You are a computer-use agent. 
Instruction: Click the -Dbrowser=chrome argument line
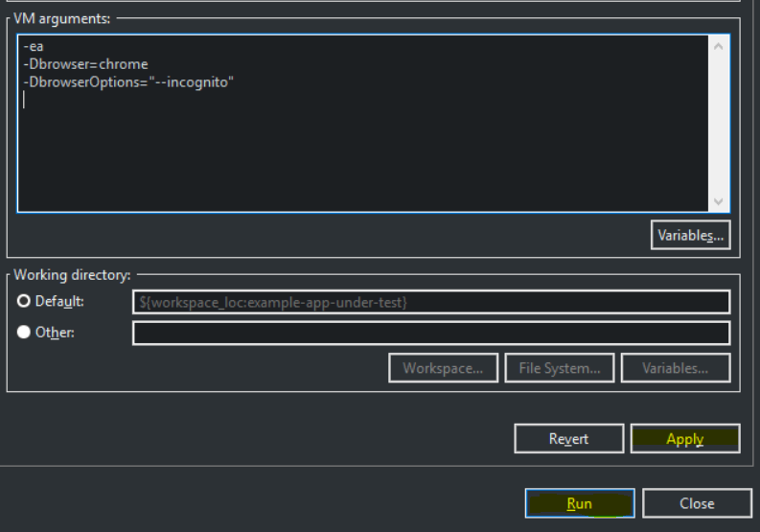[86, 64]
